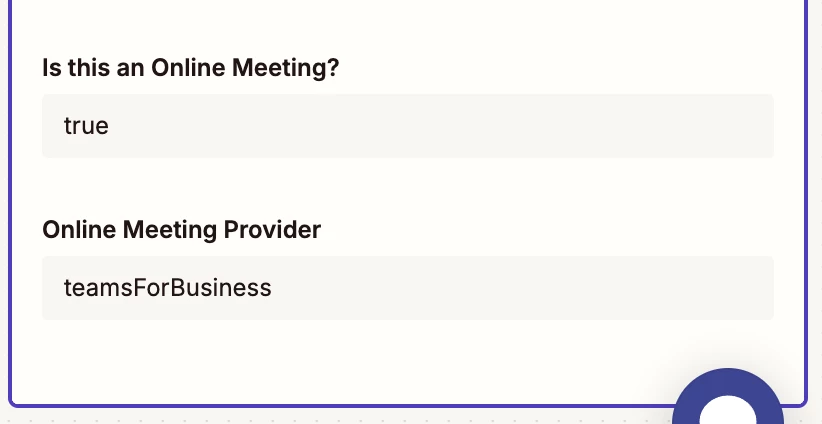Select the Online Meeting Provider field

click(408, 288)
